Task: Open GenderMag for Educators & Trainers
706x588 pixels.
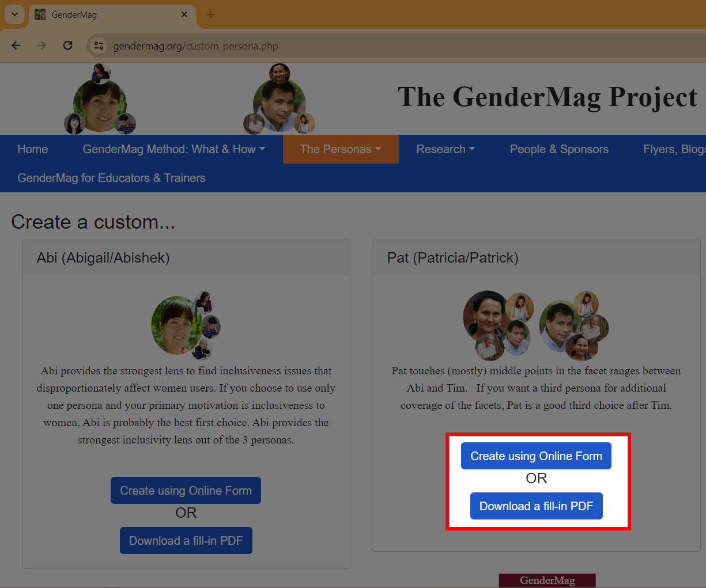Action: 111,178
